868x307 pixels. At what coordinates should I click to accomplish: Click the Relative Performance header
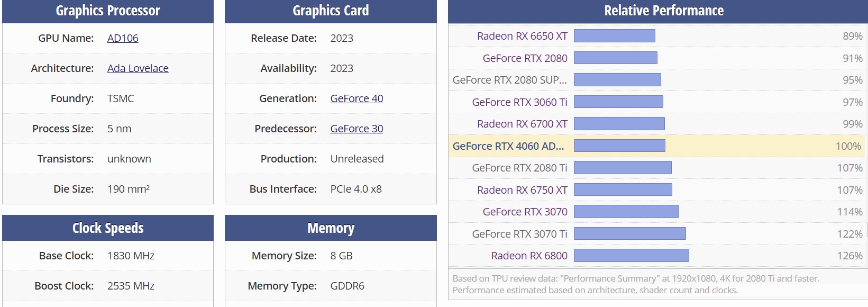pos(663,11)
